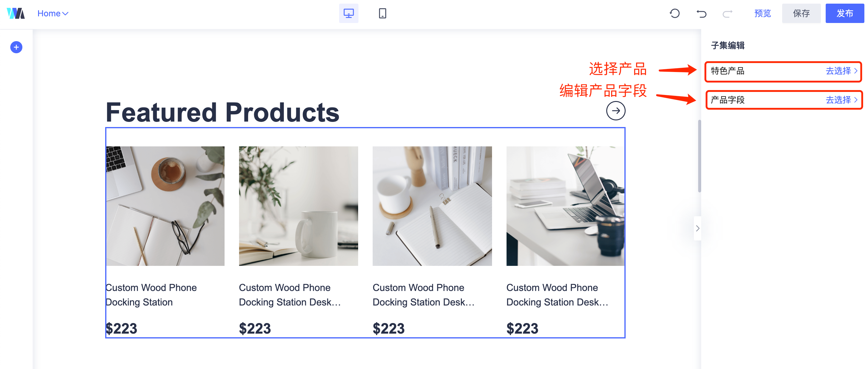
Task: Select the white mug product image
Action: [x=298, y=206]
